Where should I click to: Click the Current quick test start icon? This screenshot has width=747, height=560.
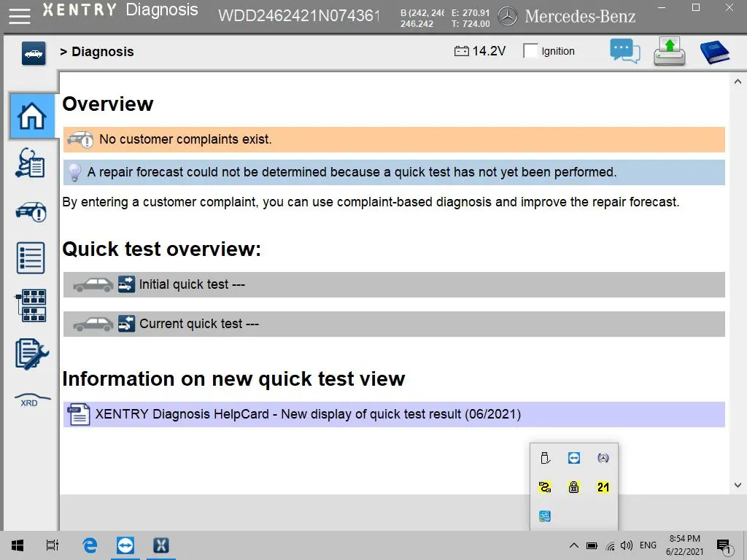[127, 324]
